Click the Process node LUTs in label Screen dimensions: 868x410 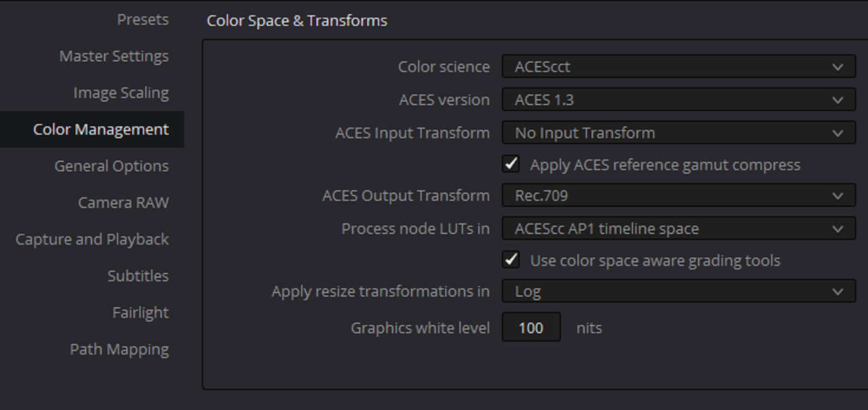415,229
